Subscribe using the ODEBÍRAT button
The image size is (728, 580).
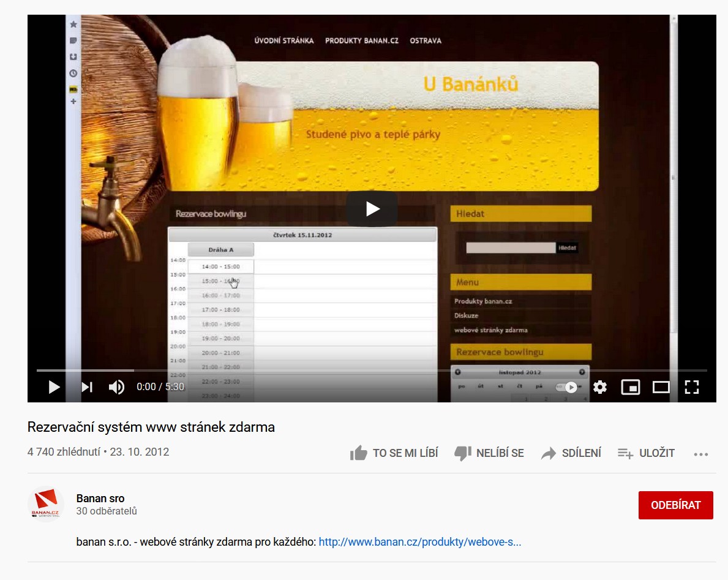coord(675,505)
